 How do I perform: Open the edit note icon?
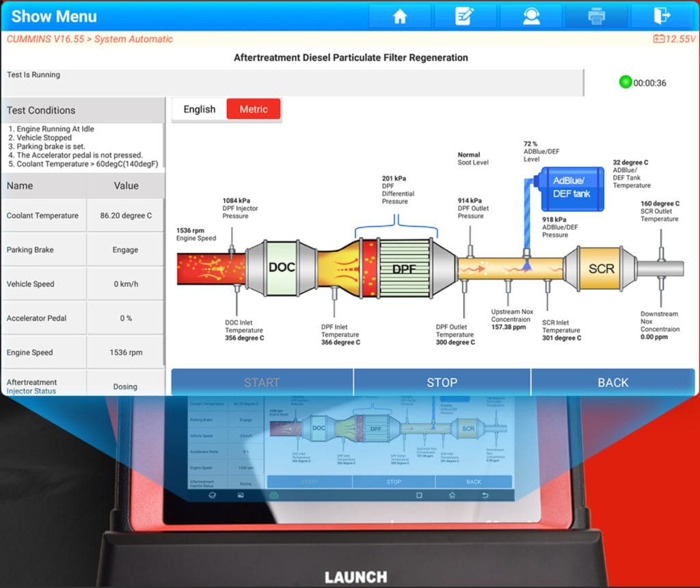(464, 16)
